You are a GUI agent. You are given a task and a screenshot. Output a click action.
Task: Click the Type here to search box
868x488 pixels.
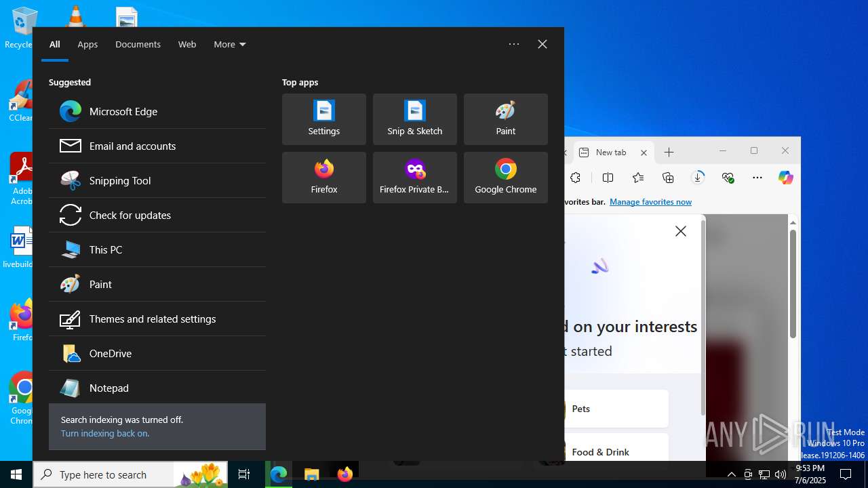[130, 474]
